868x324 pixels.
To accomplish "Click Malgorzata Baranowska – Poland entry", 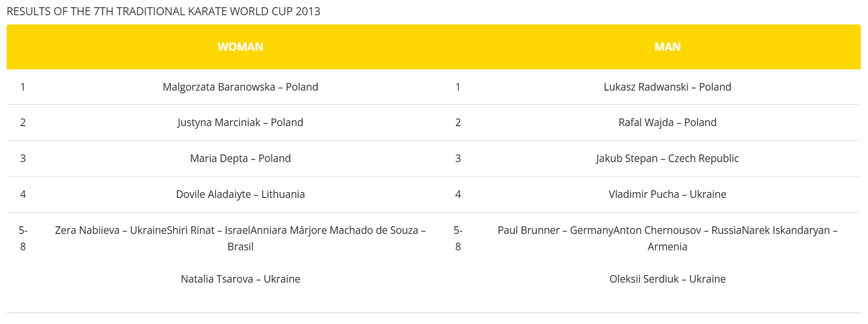I will click(240, 87).
